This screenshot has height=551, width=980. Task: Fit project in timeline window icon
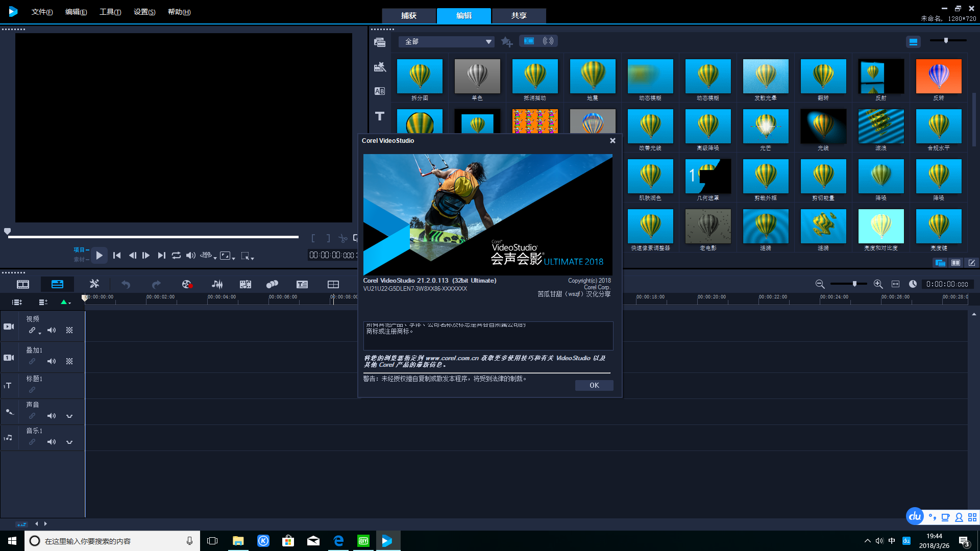(895, 284)
